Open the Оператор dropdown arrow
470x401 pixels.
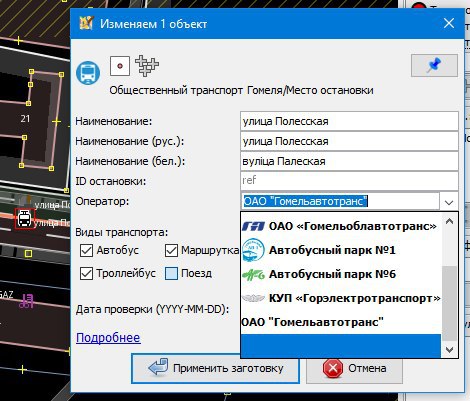point(449,202)
